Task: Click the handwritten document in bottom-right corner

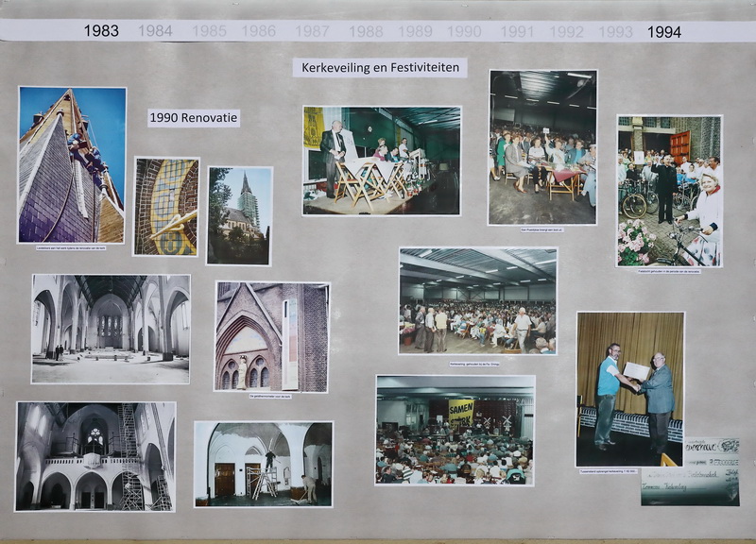Action: [x=691, y=471]
